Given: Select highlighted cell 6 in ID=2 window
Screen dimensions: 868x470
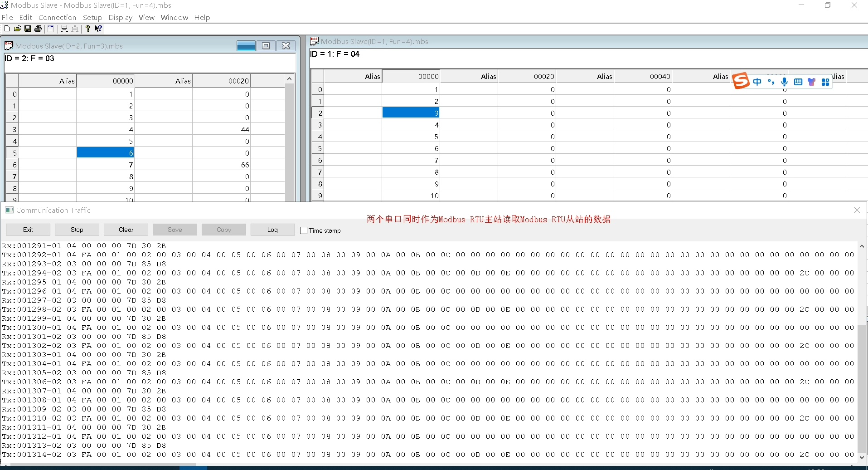Looking at the screenshot, I should [106, 153].
